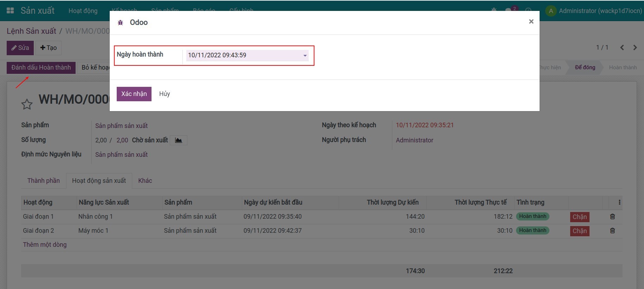This screenshot has height=289, width=644.
Task: Open the Hoạt động menu
Action: (83, 11)
